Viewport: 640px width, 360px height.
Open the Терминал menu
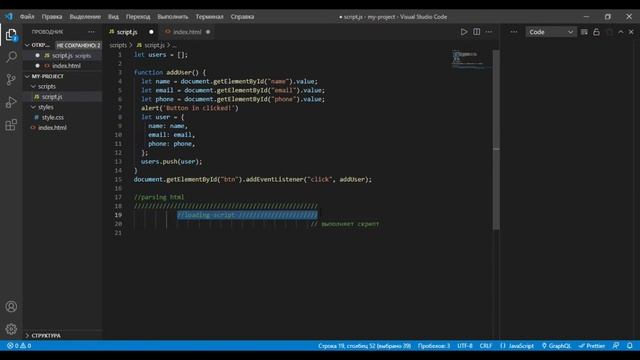click(x=209, y=17)
